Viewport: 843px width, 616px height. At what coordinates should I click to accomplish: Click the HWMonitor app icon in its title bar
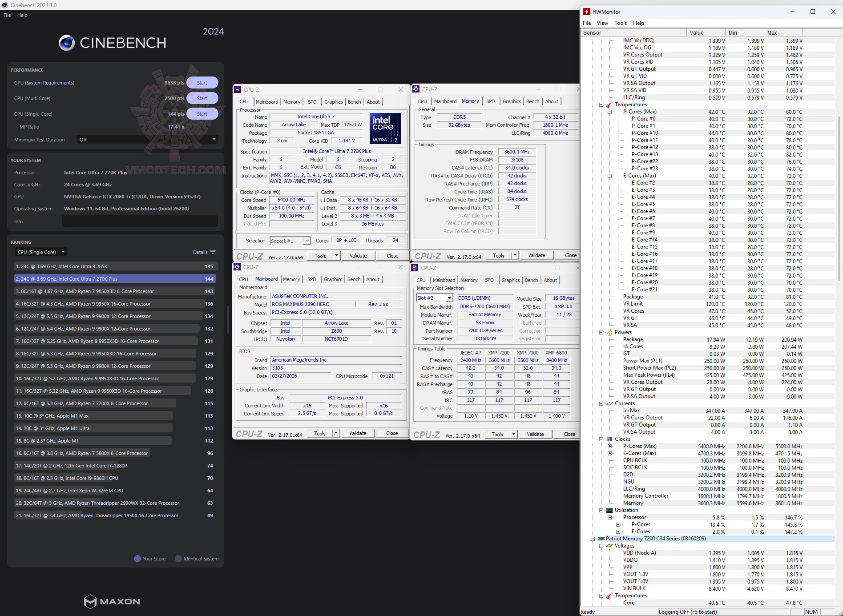[x=587, y=12]
